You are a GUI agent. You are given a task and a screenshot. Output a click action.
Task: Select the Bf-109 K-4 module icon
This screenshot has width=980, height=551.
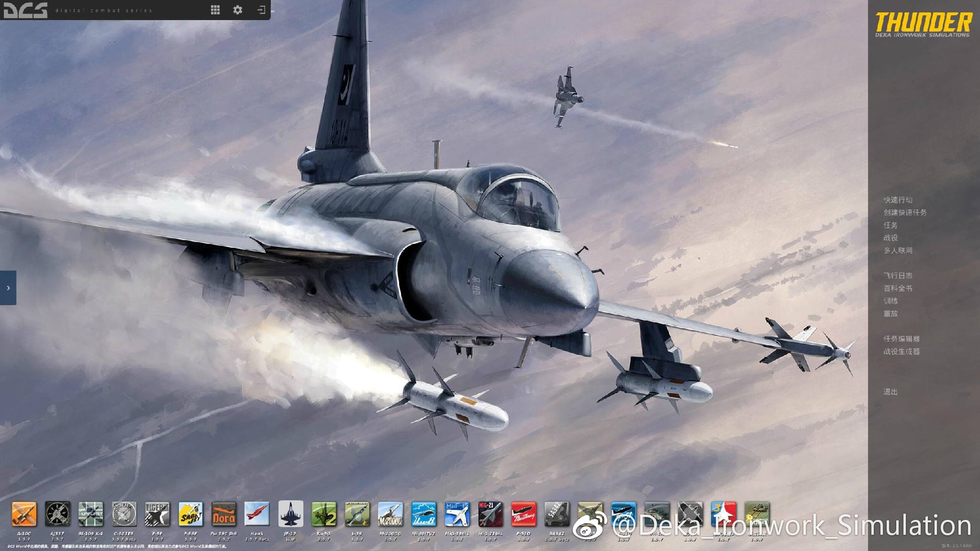coord(90,514)
